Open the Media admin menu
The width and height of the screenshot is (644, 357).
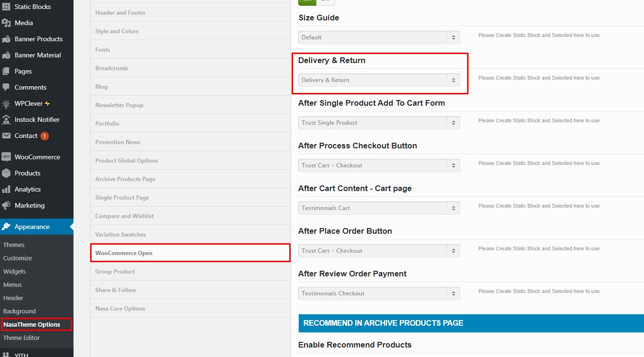point(37,23)
